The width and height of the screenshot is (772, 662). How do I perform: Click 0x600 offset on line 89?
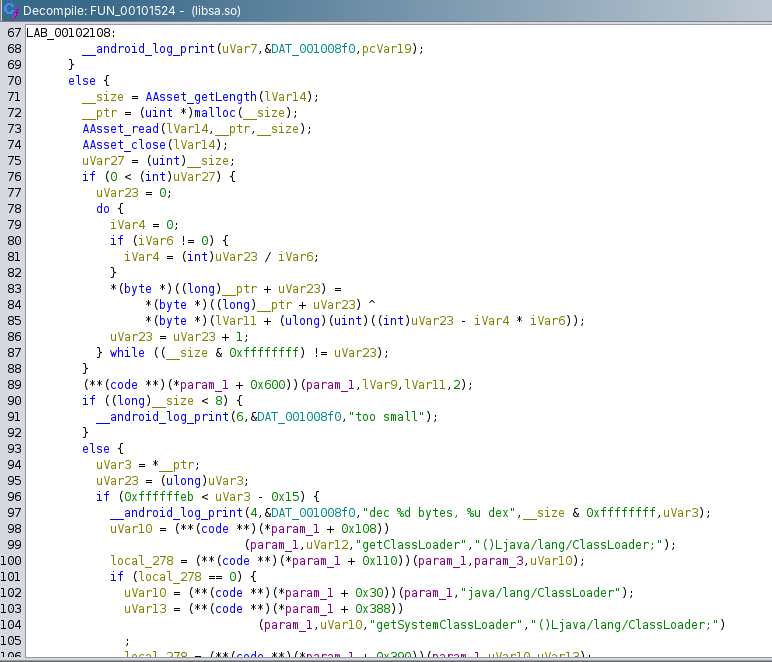tap(267, 385)
